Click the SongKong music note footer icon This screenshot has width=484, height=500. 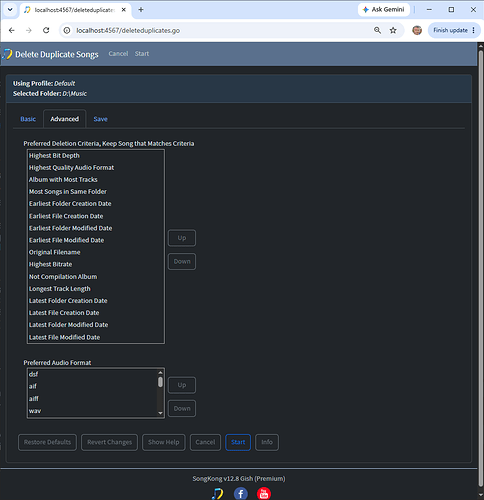[217, 493]
